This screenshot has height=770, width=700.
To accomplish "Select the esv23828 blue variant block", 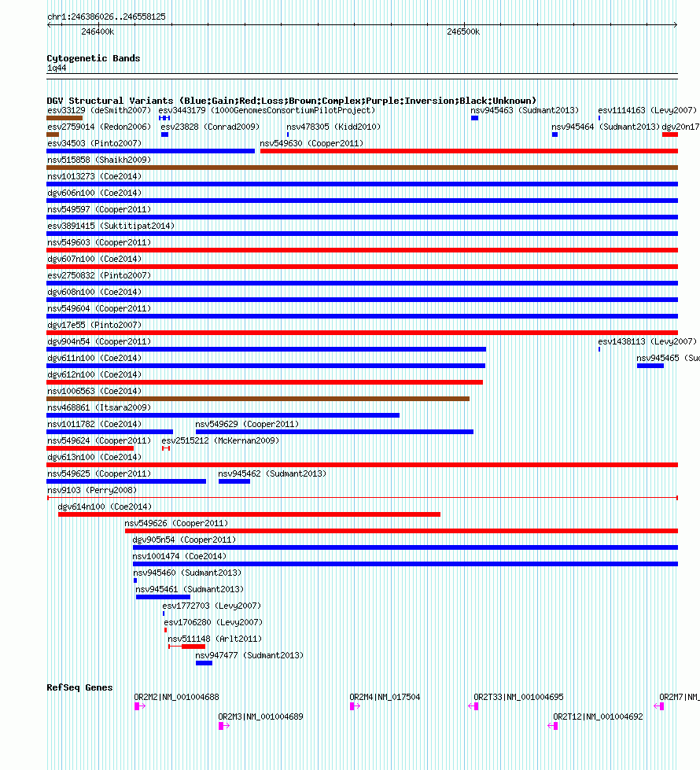I will (164, 134).
